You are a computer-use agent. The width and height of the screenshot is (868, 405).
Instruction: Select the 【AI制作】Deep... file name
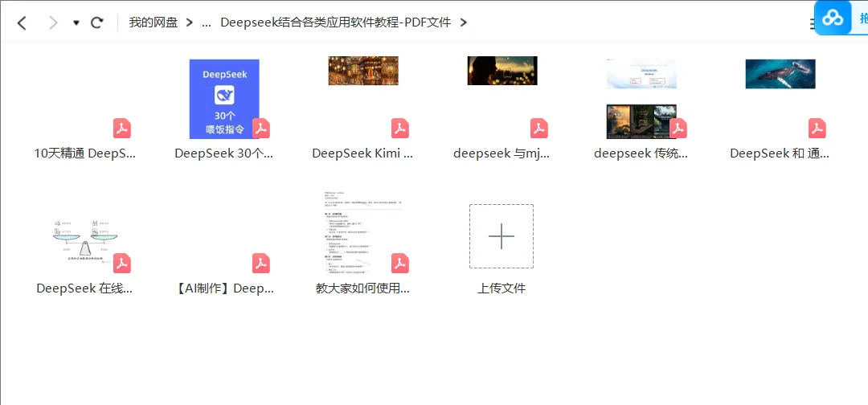coord(224,288)
